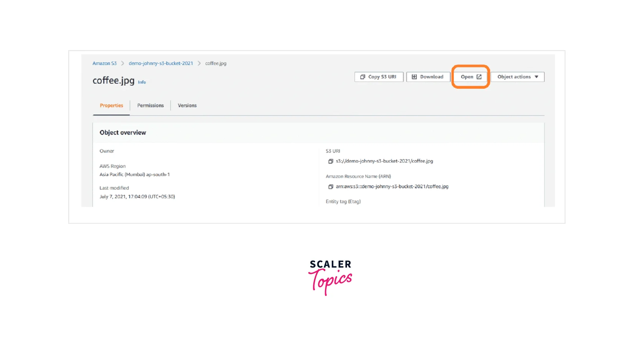Image resolution: width=644 pixels, height=341 pixels.
Task: Click the coffee.jpg breadcrumb item
Action: tap(216, 63)
